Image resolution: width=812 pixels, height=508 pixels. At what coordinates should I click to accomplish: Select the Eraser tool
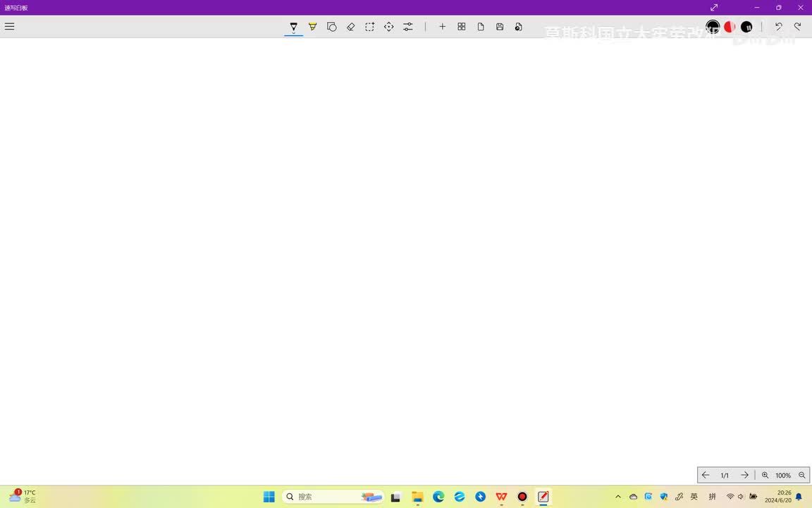coord(350,26)
